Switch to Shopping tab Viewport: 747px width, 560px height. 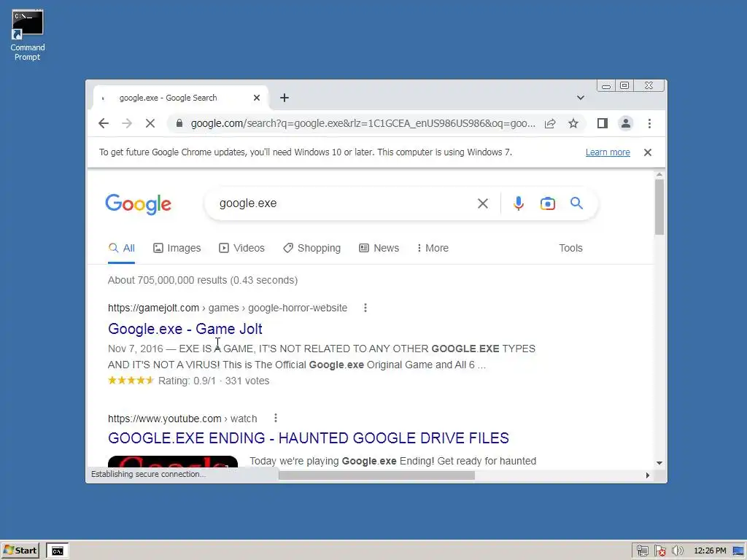tap(311, 248)
